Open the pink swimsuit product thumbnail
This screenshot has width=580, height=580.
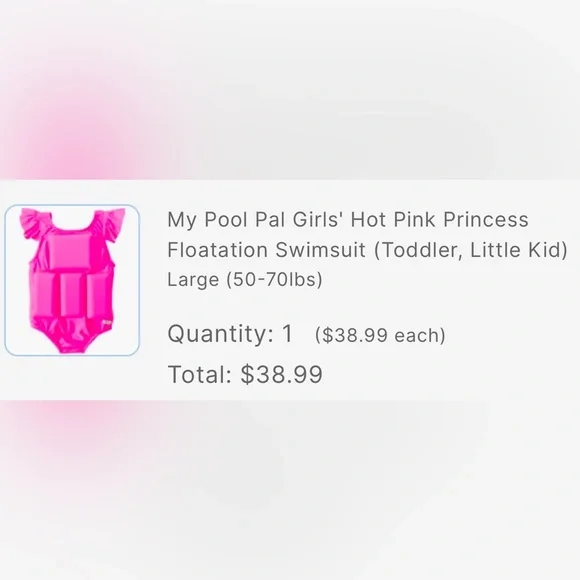tap(72, 280)
